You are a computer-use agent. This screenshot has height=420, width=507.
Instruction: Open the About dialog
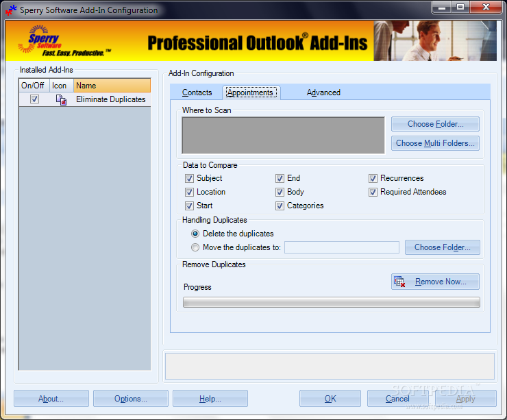tap(51, 399)
